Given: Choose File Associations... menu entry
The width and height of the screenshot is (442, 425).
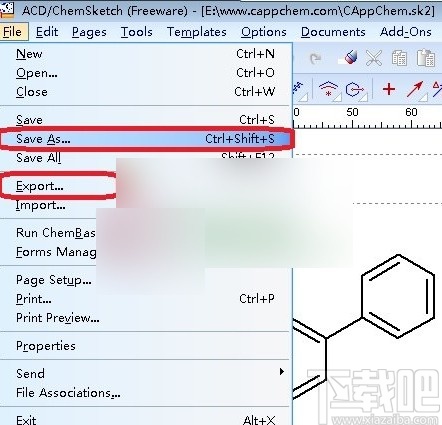Looking at the screenshot, I should coord(146,393).
